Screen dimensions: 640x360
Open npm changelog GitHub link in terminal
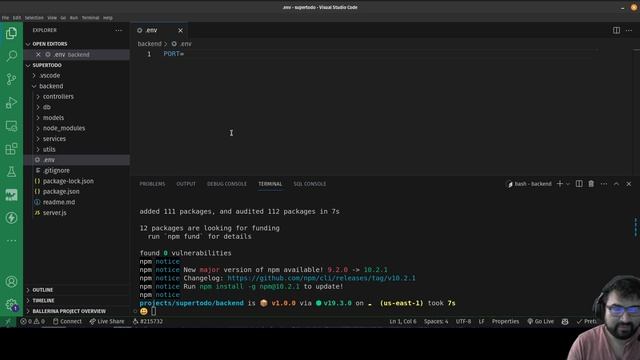[321, 278]
